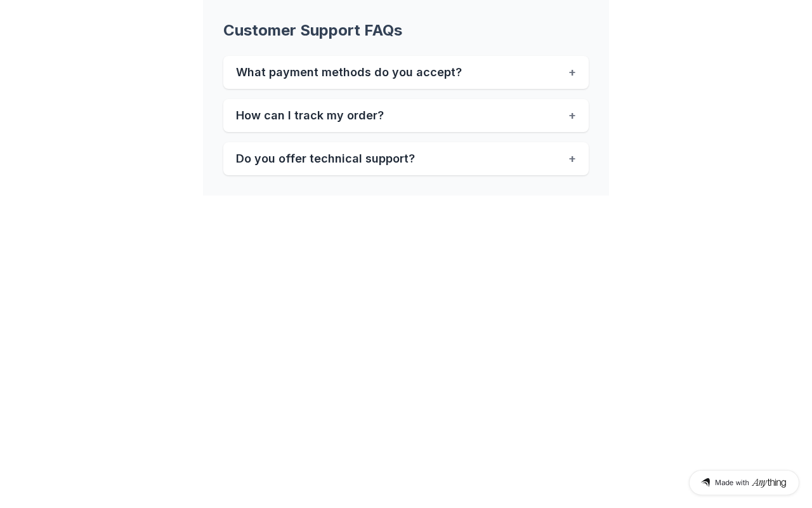Screen dimensions: 812x508
Task: Click empty space inside payment methods card
Action: click(x=514, y=72)
